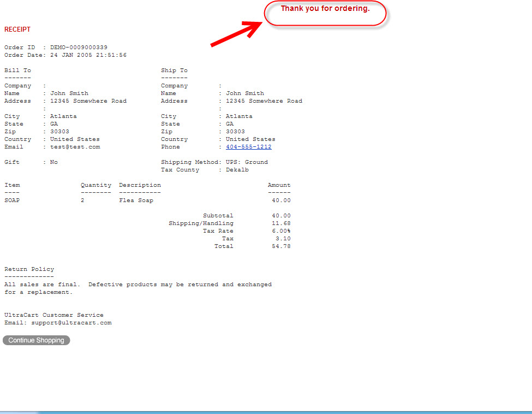
Task: Click the Tax amount 3.10
Action: pos(283,239)
